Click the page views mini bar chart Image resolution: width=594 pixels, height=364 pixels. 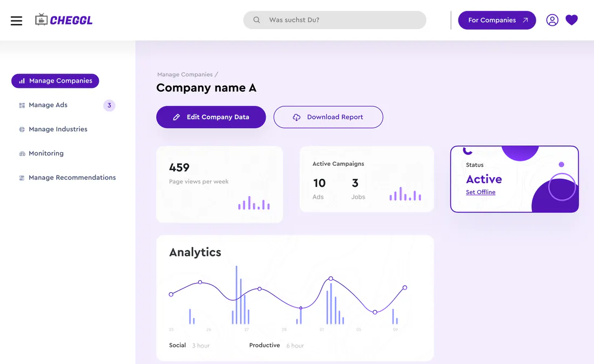254,203
